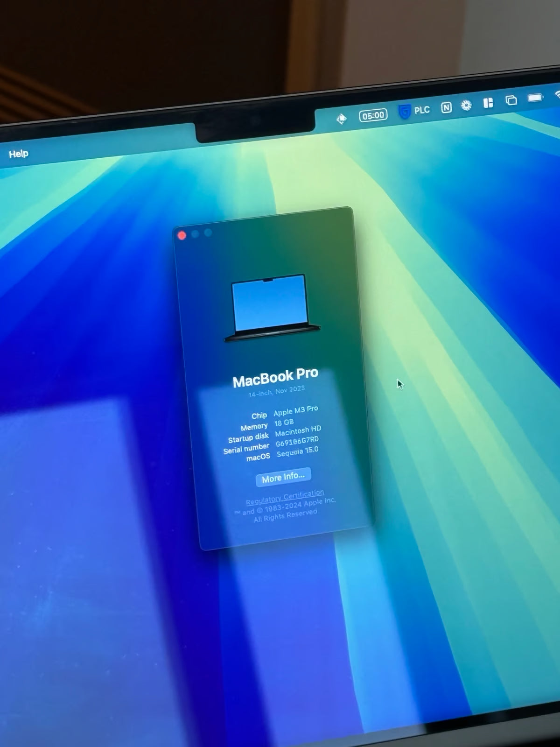Click the 18 GB memory value
Image resolution: width=560 pixels, height=747 pixels.
click(284, 423)
